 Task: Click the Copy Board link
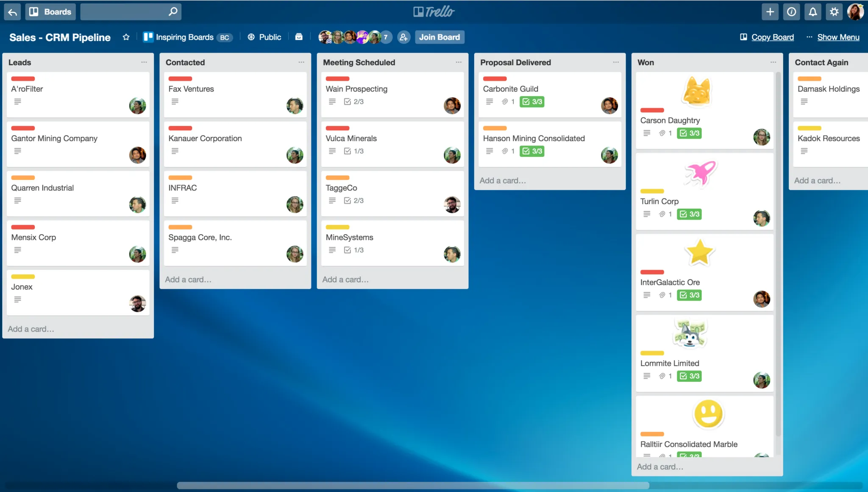pos(772,37)
